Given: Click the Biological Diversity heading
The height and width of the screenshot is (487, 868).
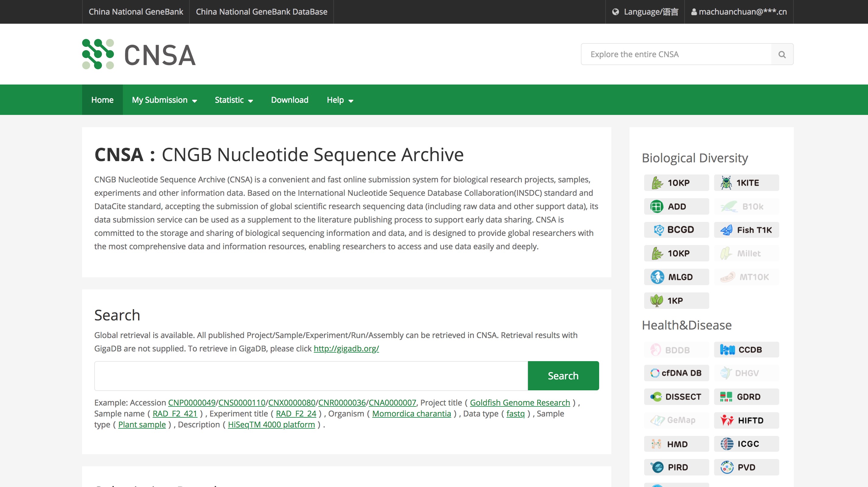Looking at the screenshot, I should pyautogui.click(x=695, y=158).
